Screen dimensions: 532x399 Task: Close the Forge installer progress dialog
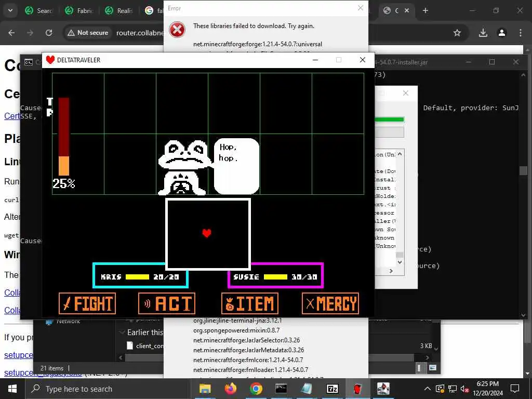405,93
